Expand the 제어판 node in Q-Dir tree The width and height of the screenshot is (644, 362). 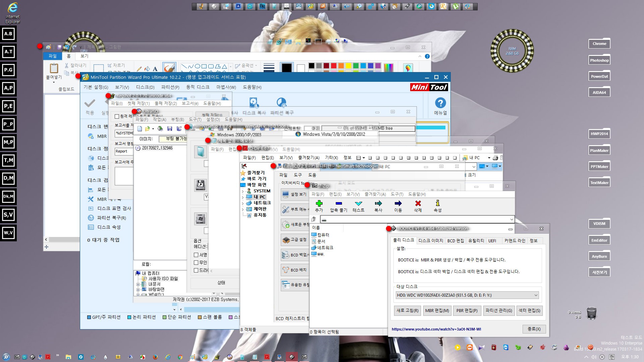pos(243,209)
